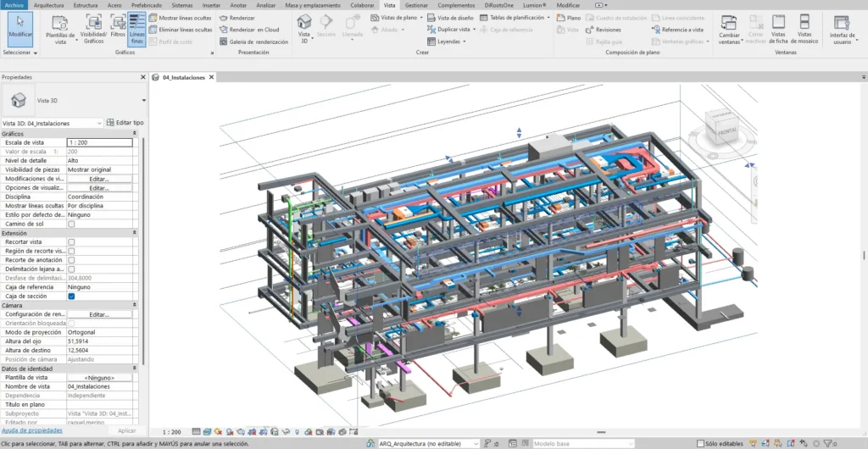Viewport: 868px width, 449px height.
Task: Click the Renderizar teapot icon
Action: click(223, 17)
